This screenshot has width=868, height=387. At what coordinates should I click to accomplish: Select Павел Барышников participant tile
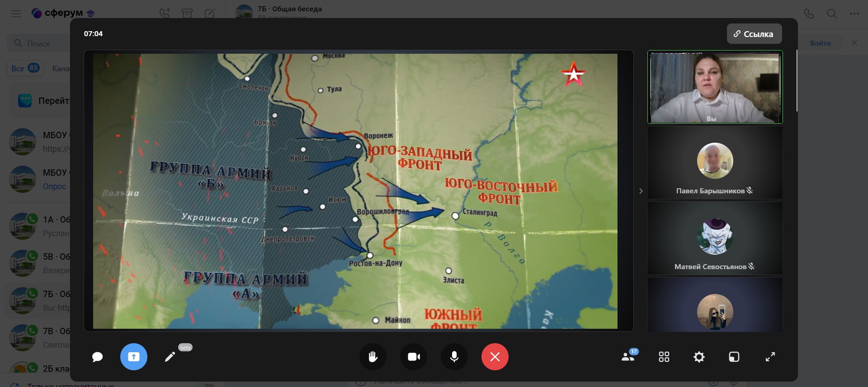[x=715, y=163]
